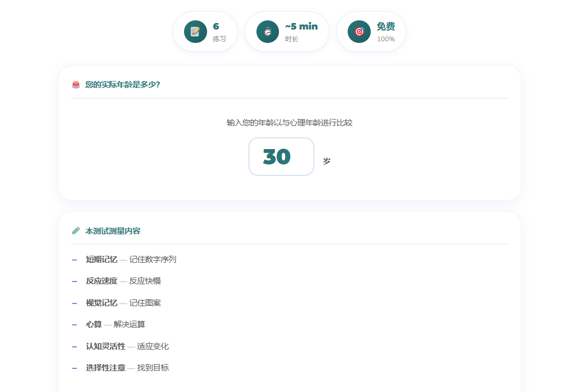Click the '~5 min' duration text
This screenshot has width=588, height=392.
click(x=302, y=26)
